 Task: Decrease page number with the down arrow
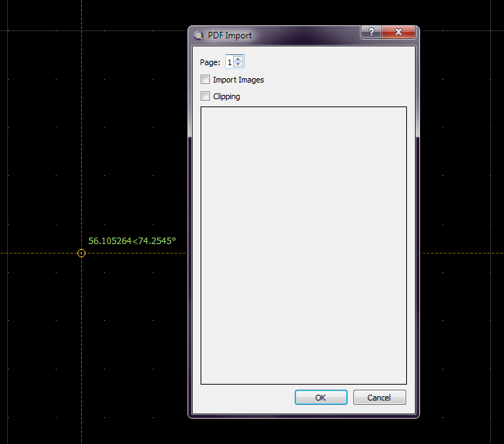(x=239, y=65)
